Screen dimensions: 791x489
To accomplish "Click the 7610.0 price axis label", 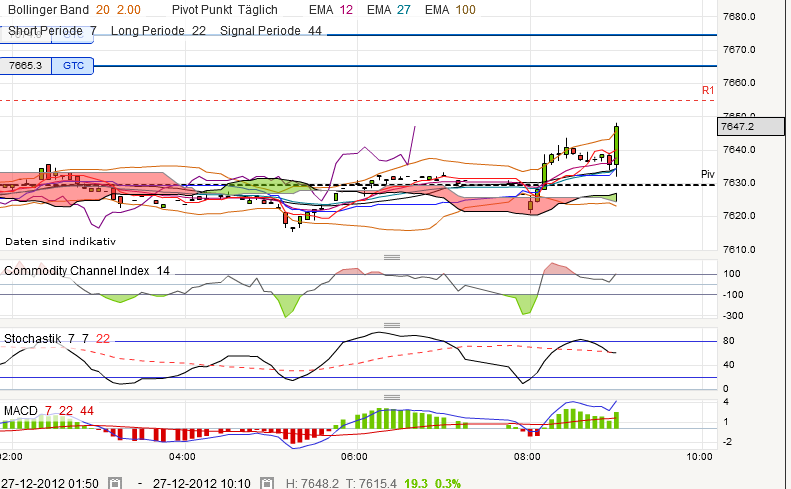I will (x=739, y=249).
